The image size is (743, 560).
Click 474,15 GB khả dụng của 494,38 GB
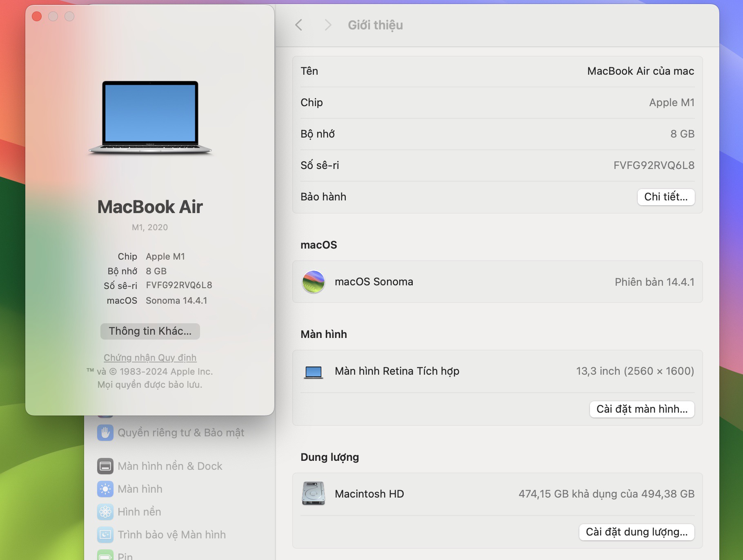pos(606,494)
